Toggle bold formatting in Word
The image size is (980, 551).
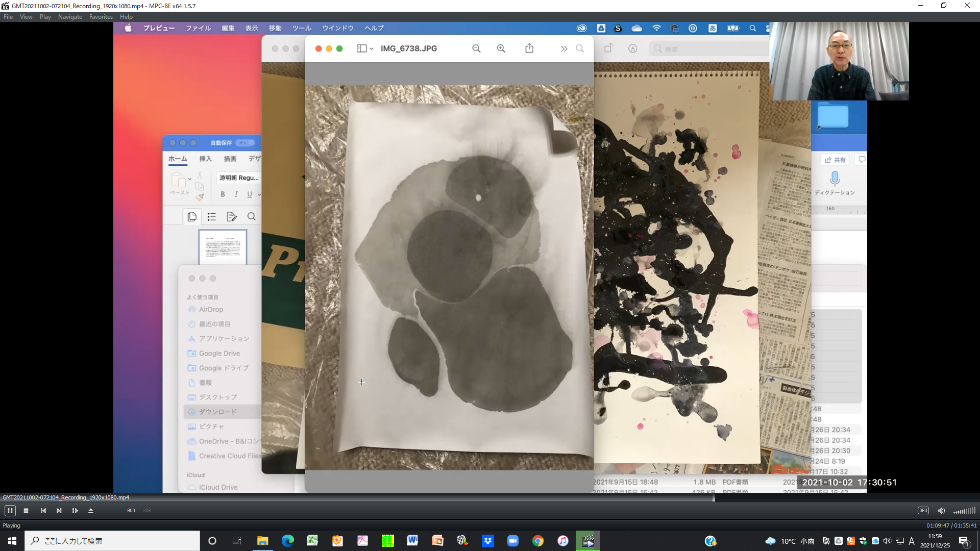pos(223,194)
